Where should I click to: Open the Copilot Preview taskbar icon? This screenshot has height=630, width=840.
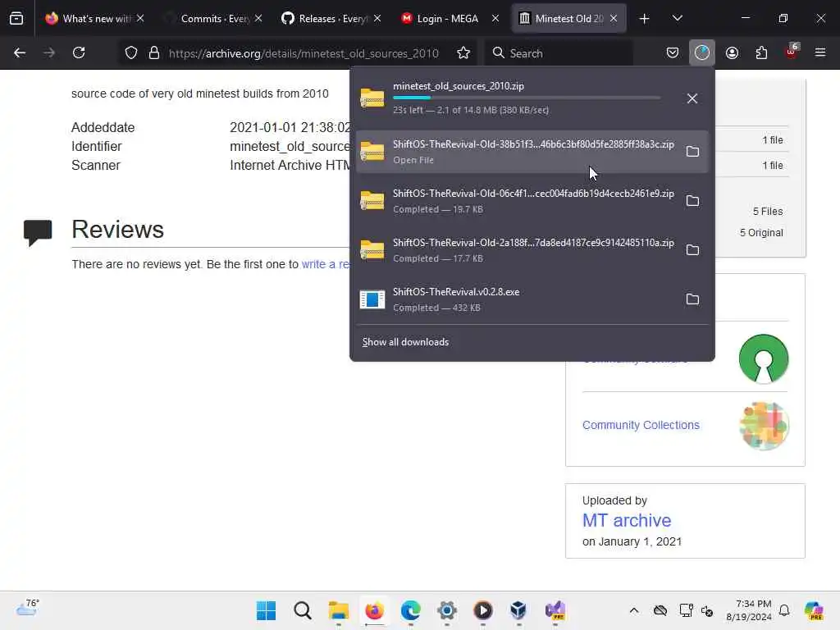click(x=814, y=610)
